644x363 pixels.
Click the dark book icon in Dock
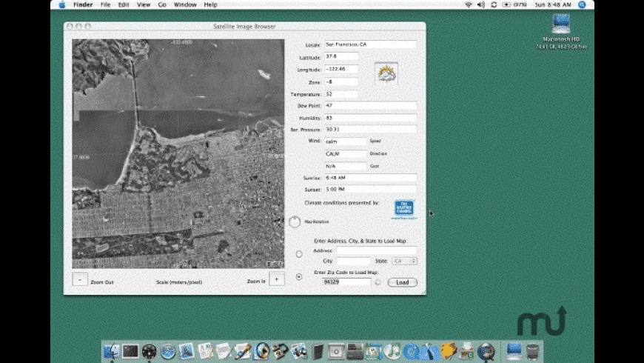point(318,352)
